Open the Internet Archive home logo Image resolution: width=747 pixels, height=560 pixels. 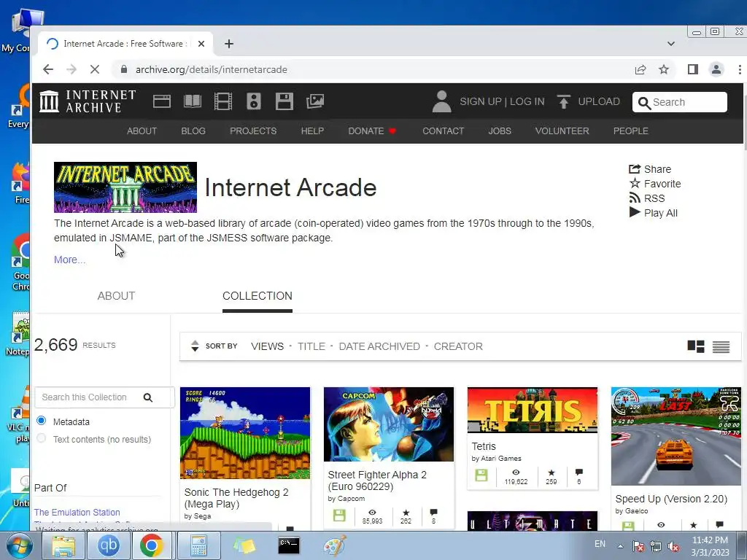[x=88, y=101]
